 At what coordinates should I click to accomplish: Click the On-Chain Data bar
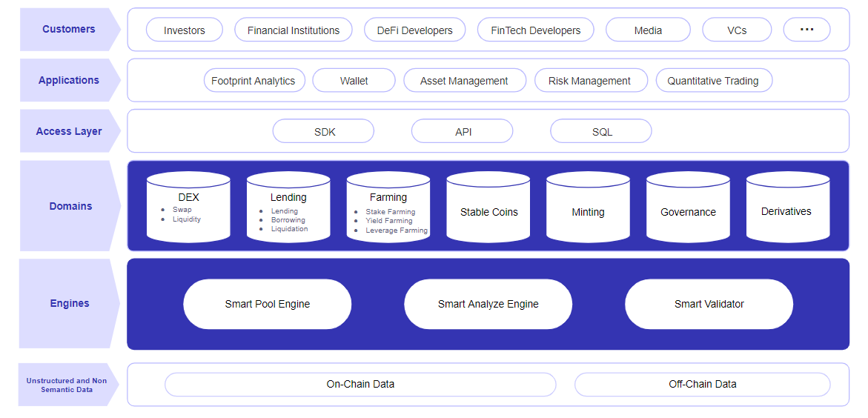(x=360, y=384)
